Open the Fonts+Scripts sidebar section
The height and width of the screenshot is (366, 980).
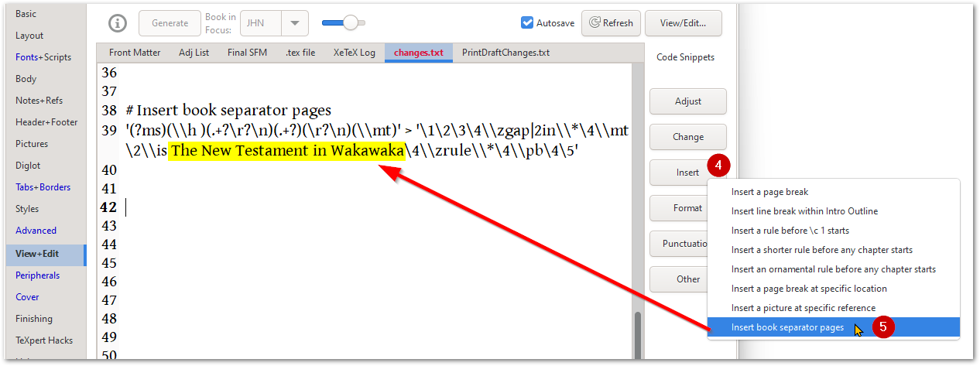[43, 57]
